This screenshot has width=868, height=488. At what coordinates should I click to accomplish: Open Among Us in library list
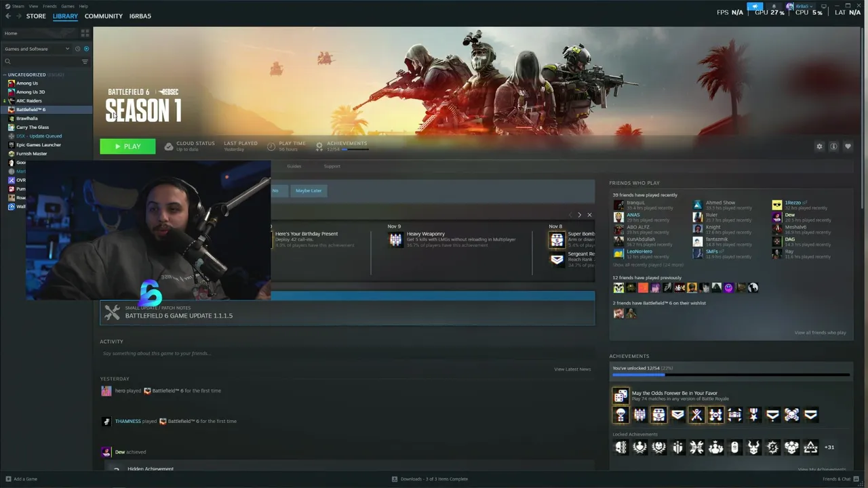pyautogui.click(x=27, y=83)
